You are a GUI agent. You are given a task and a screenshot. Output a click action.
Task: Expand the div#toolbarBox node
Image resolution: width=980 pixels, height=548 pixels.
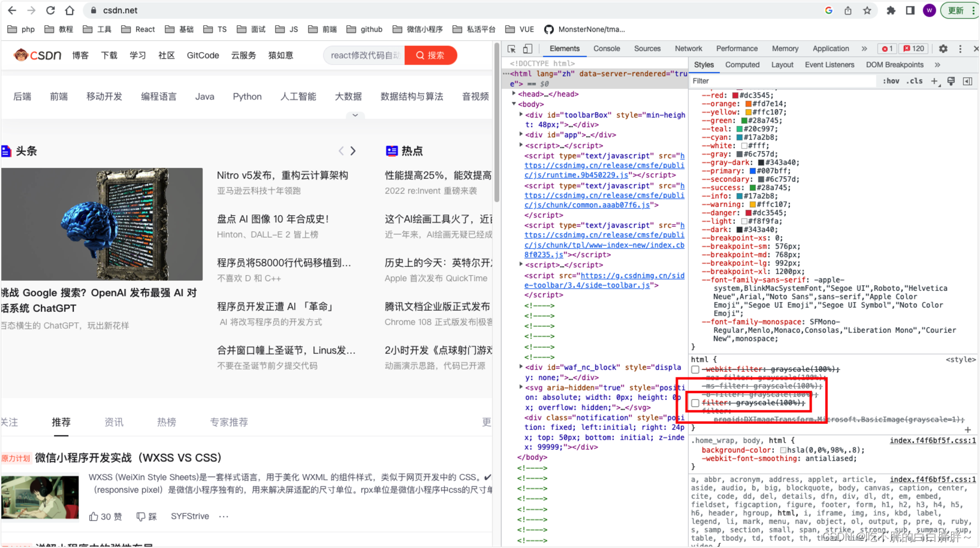521,115
